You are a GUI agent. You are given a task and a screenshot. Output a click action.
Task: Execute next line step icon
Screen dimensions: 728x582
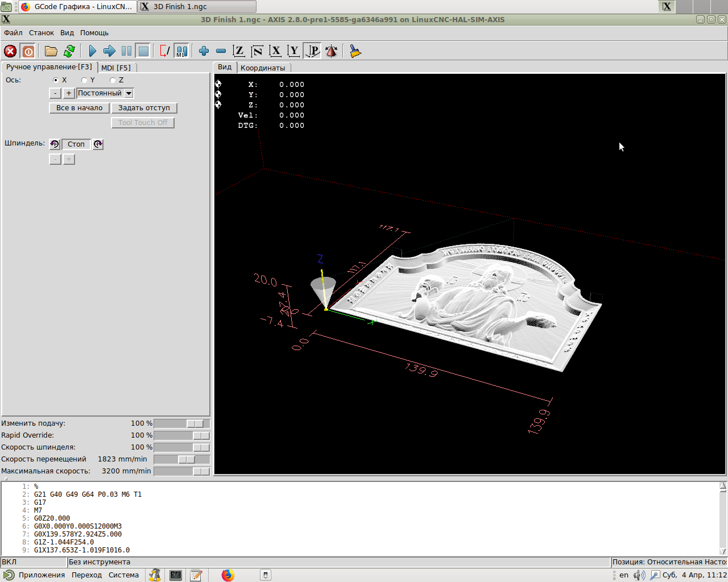(109, 51)
